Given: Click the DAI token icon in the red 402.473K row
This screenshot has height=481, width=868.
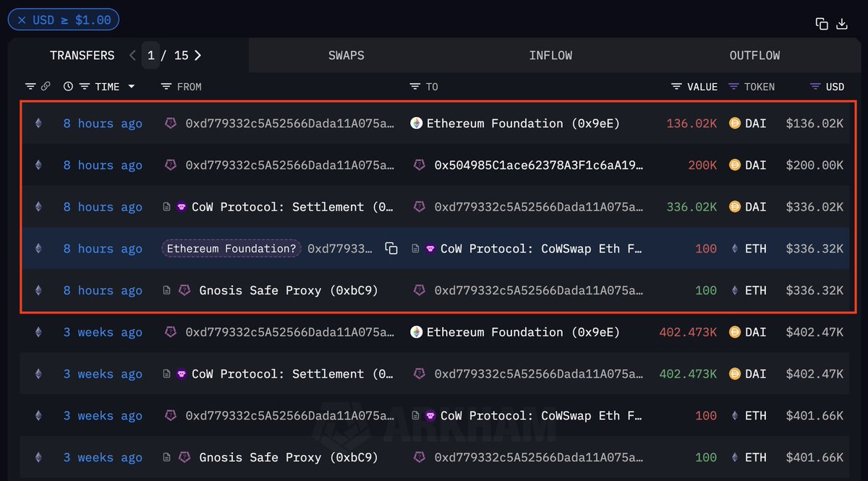Looking at the screenshot, I should click(x=735, y=333).
